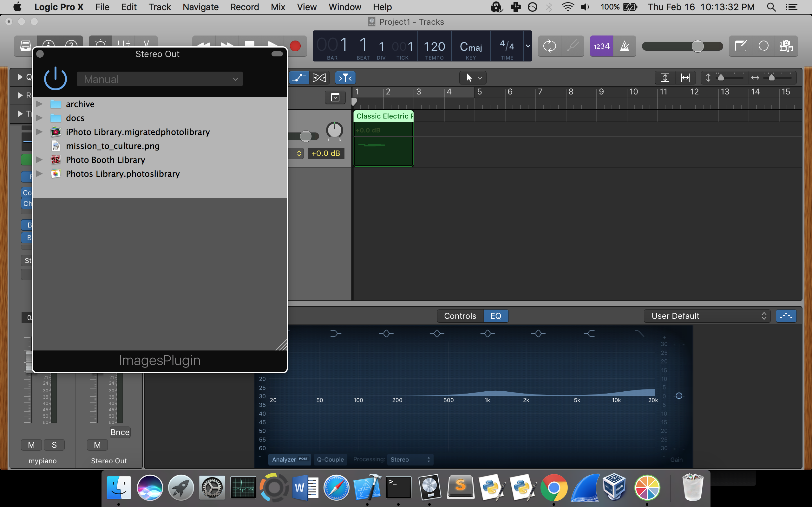Viewport: 812px width, 507px height.
Task: Click the Catch playhead icon
Action: 345,78
